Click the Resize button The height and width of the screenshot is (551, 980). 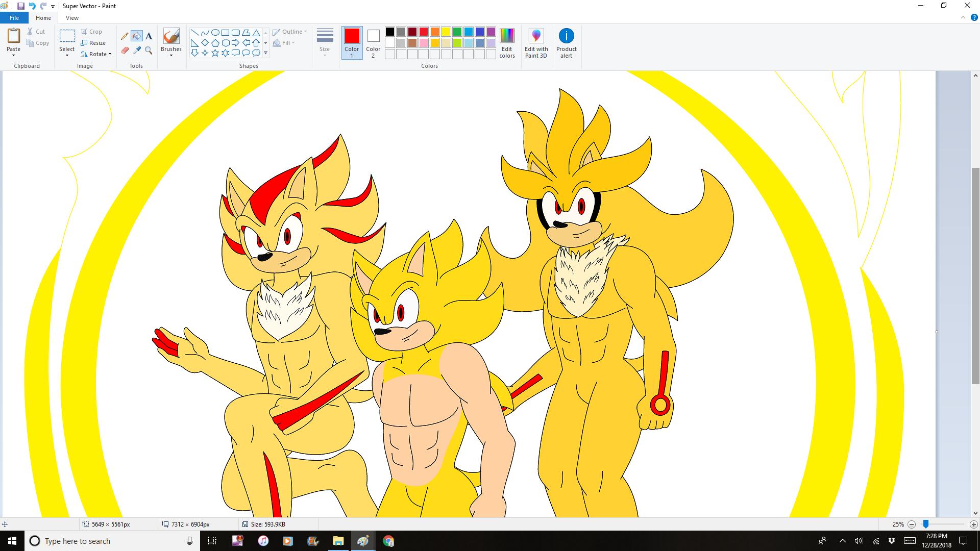click(x=93, y=43)
